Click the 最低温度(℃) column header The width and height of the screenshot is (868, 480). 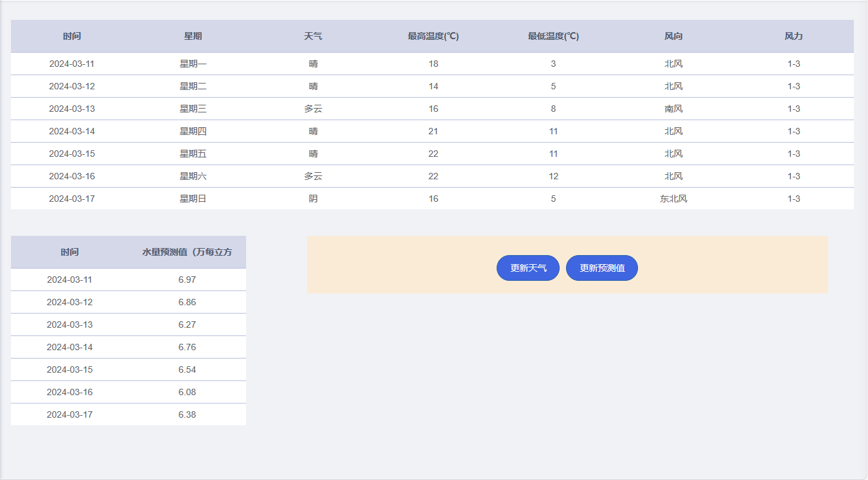point(553,36)
